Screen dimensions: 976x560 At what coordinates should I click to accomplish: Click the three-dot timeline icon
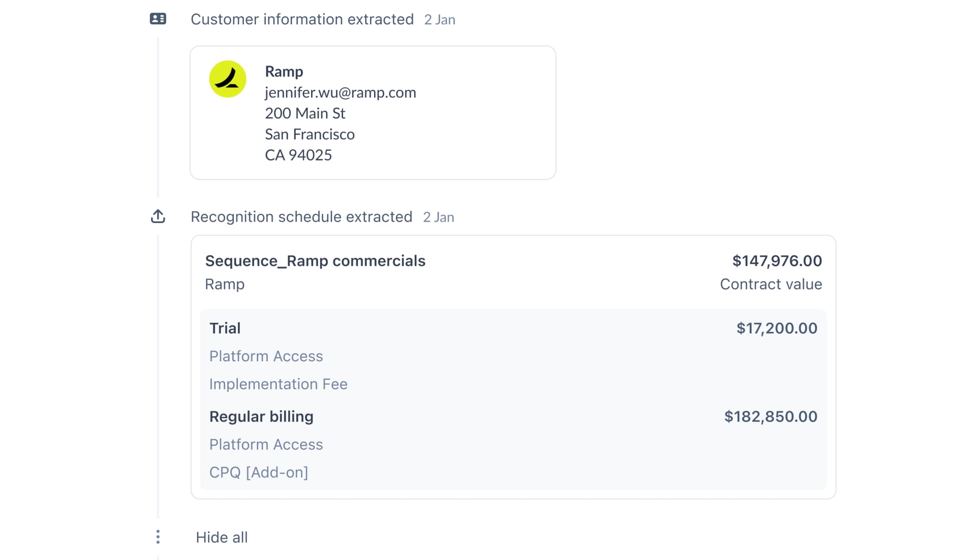coord(158,537)
